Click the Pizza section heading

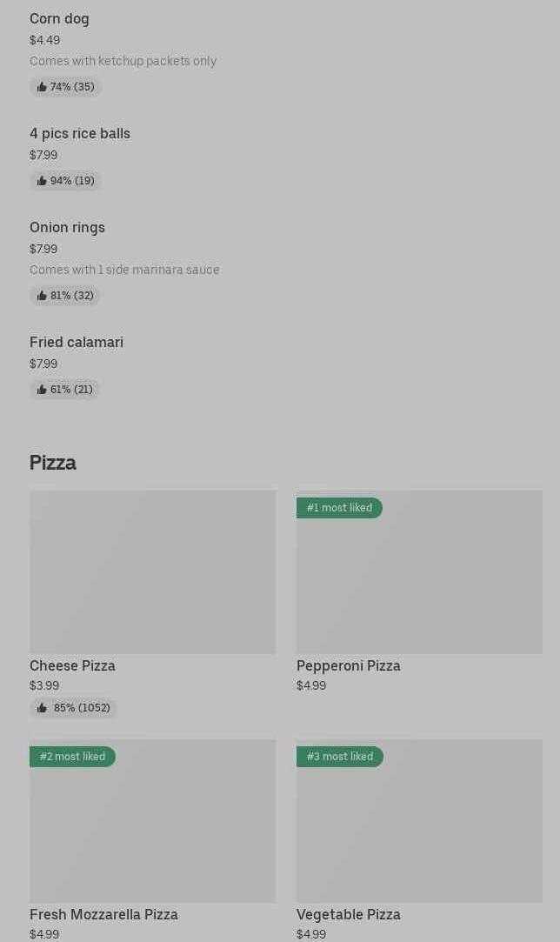point(53,463)
